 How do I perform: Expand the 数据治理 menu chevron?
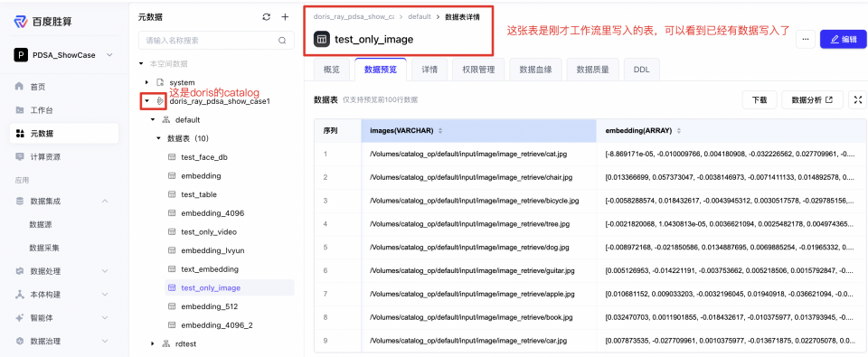[105, 341]
